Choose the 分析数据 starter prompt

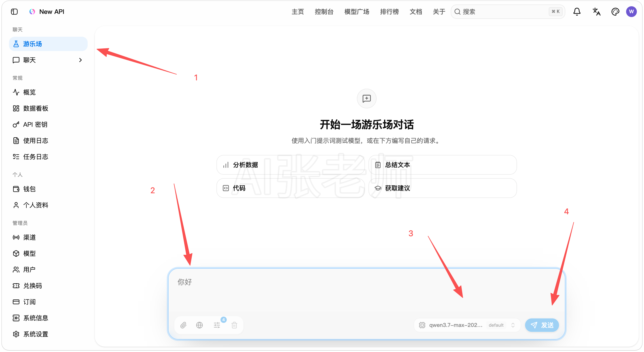(x=290, y=165)
